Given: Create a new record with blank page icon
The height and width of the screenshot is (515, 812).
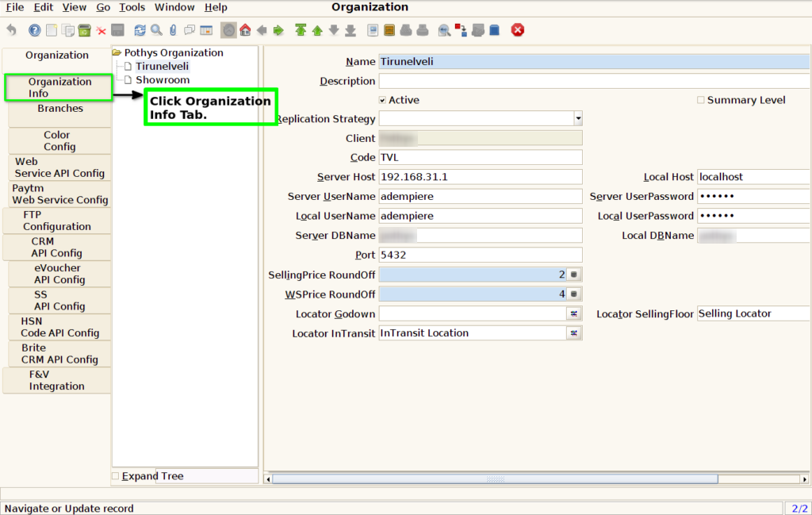Looking at the screenshot, I should [x=52, y=30].
